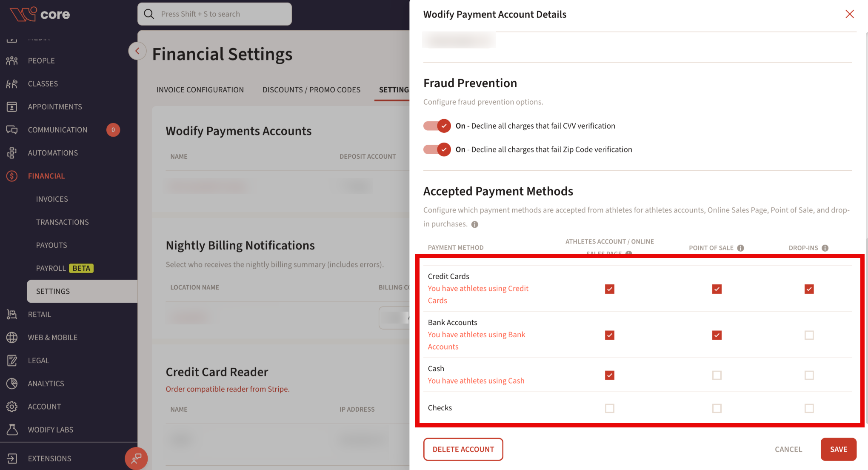This screenshot has height=470, width=868.
Task: Enable Checks for Point of Sale
Action: [x=717, y=408]
